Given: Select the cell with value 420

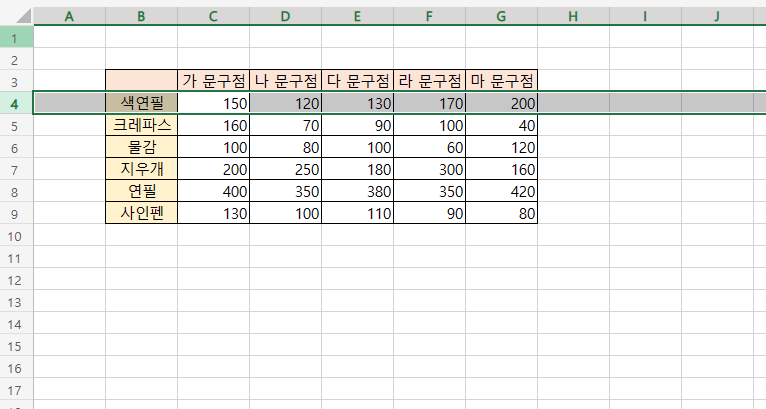Looking at the screenshot, I should click(501, 191).
